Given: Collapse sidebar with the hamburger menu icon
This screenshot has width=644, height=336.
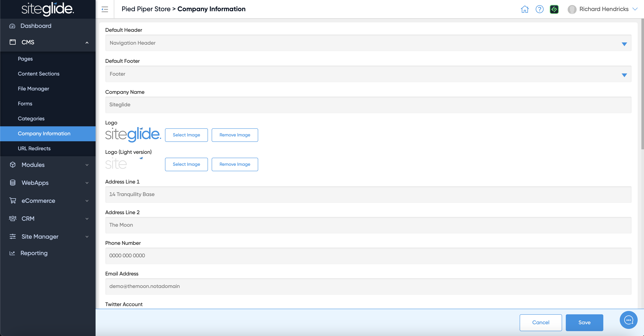Looking at the screenshot, I should (x=105, y=9).
